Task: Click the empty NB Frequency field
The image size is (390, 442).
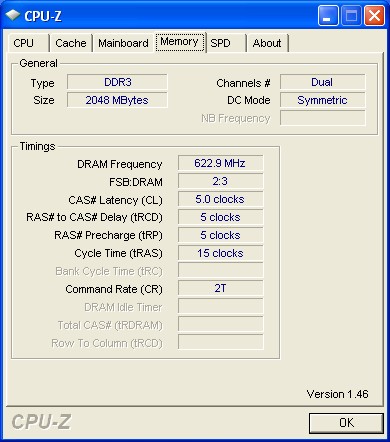Action: pyautogui.click(x=322, y=118)
